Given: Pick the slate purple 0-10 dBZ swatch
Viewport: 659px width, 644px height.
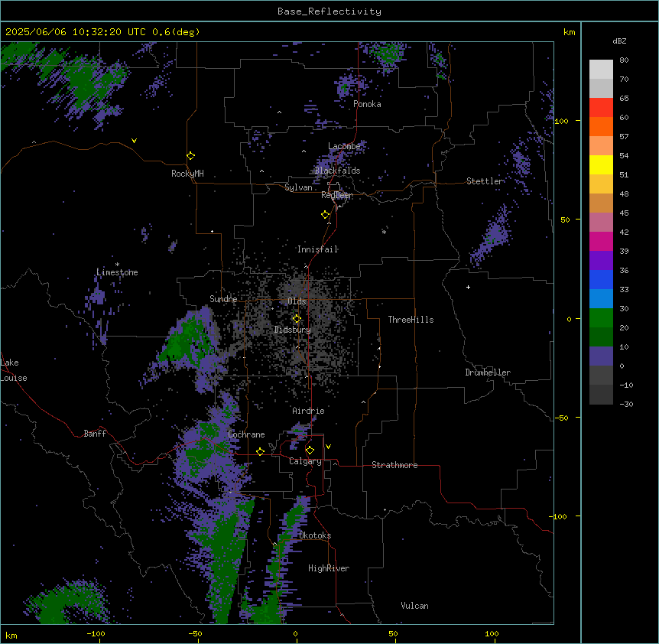Looking at the screenshot, I should pyautogui.click(x=601, y=356).
